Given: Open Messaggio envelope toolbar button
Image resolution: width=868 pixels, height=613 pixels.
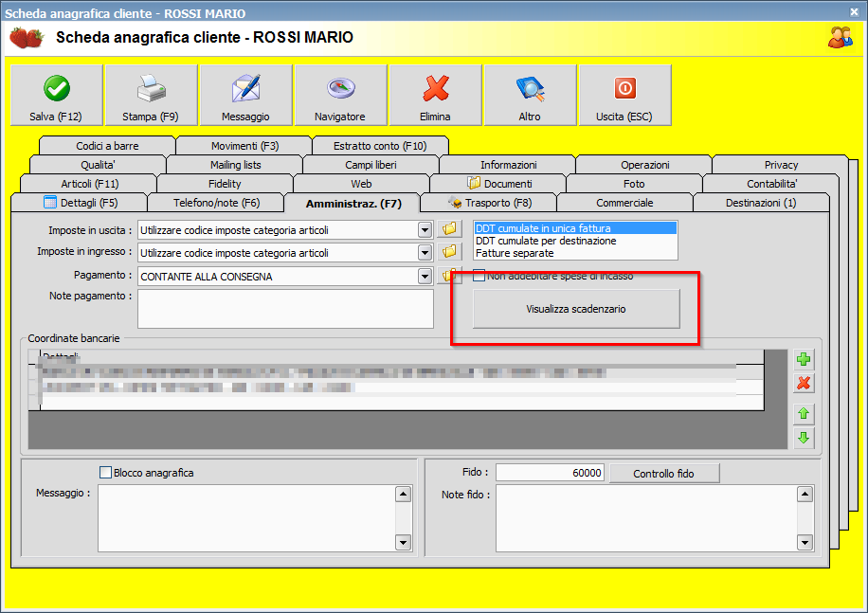Looking at the screenshot, I should coord(245,96).
